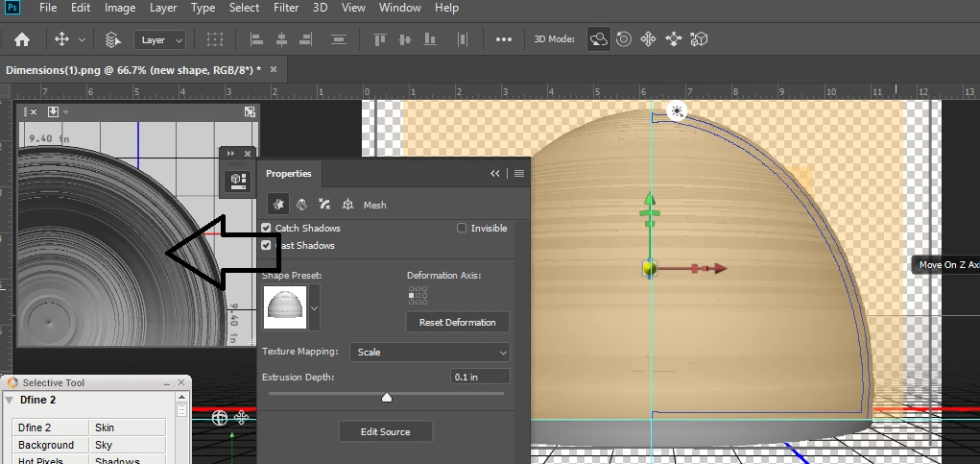Select the Move tool icon in options bar
Viewport: 980px width, 464px height.
click(x=61, y=40)
